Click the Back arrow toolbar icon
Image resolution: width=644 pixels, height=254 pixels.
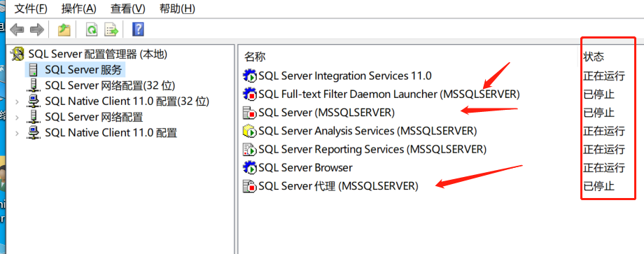click(x=17, y=29)
